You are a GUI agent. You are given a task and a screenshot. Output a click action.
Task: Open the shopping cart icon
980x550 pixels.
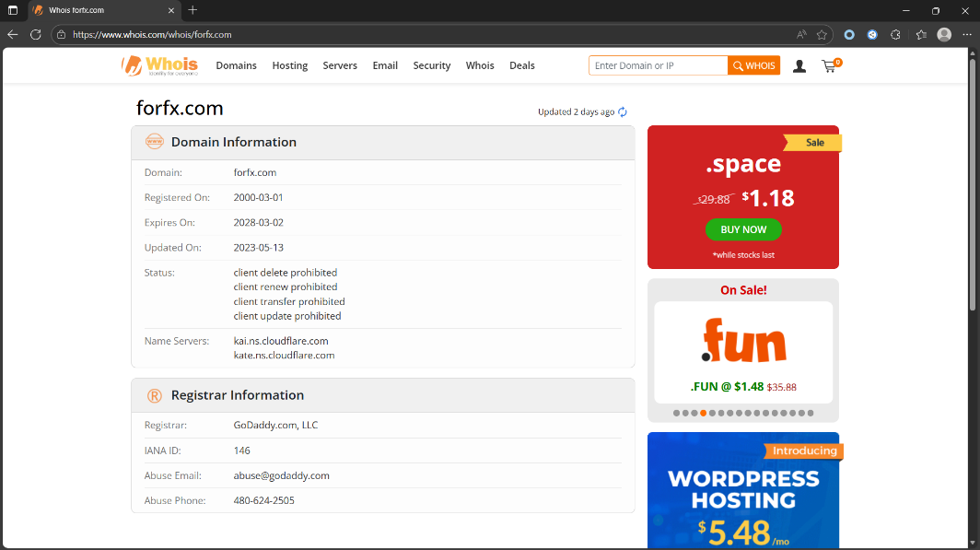pos(830,66)
